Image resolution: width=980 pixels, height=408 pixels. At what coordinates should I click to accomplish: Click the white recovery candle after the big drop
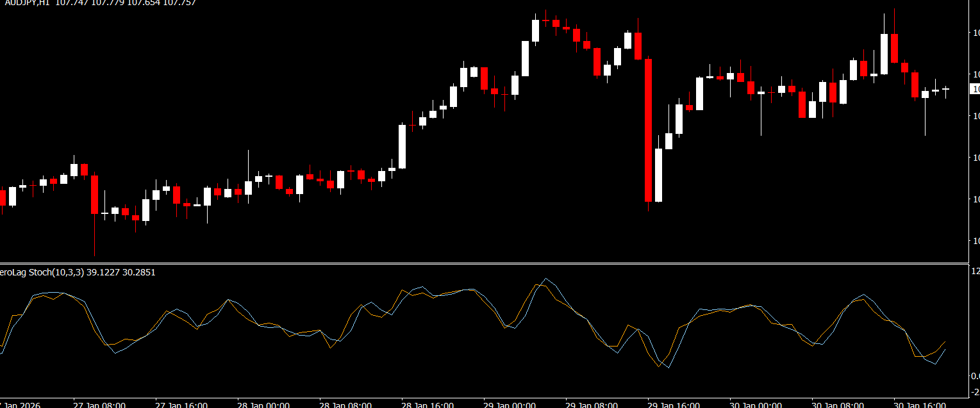[x=658, y=175]
